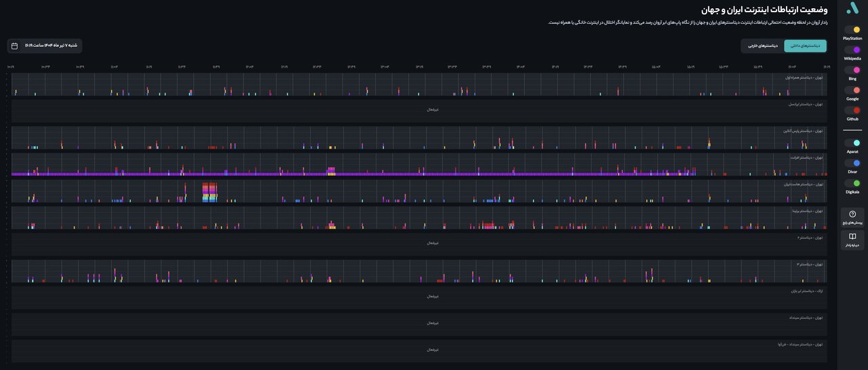Disable the Bing toggle

852,70
